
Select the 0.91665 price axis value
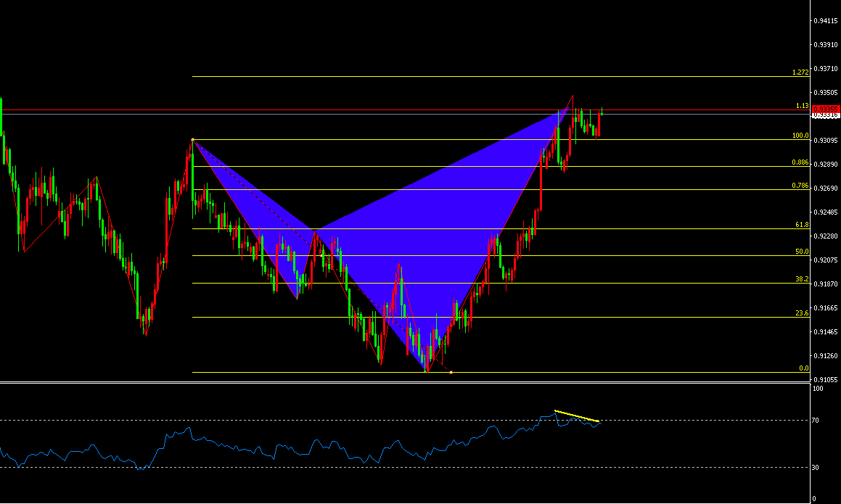826,307
